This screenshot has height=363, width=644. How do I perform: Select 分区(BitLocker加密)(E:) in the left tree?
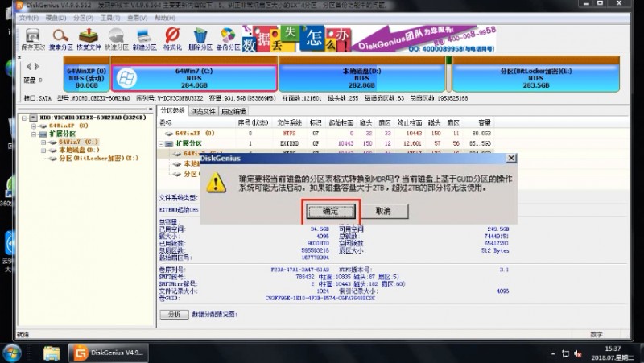tap(98, 158)
